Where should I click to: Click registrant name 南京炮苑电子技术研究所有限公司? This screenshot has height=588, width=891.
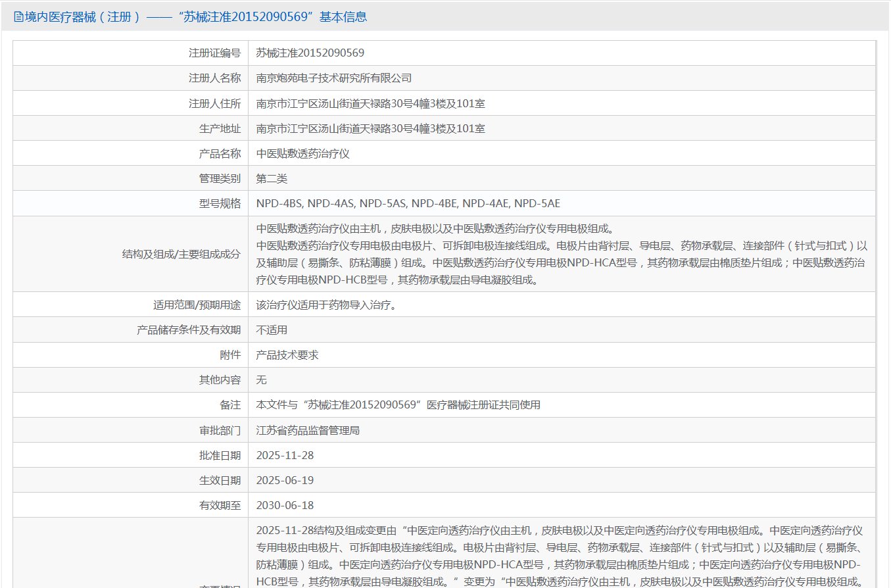coord(334,78)
